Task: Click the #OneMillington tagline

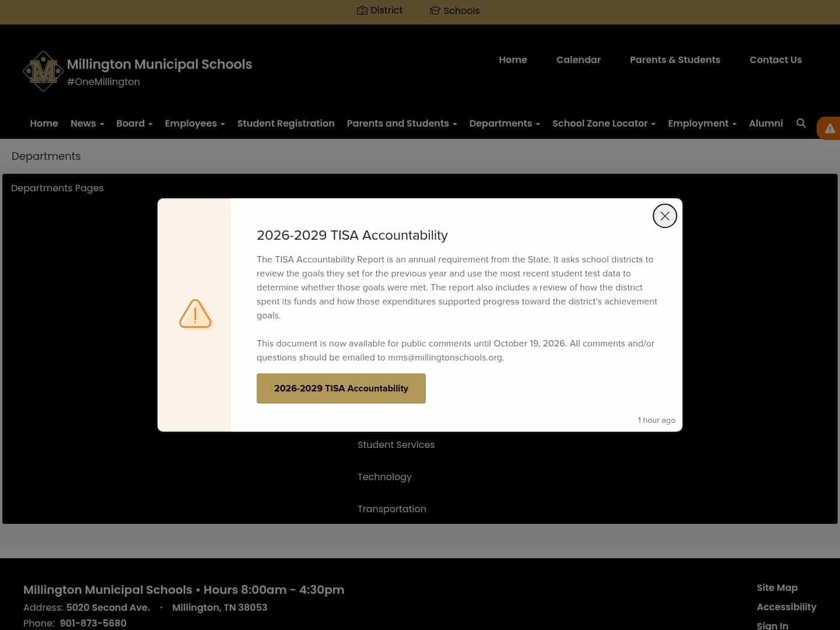Action: pos(103,82)
